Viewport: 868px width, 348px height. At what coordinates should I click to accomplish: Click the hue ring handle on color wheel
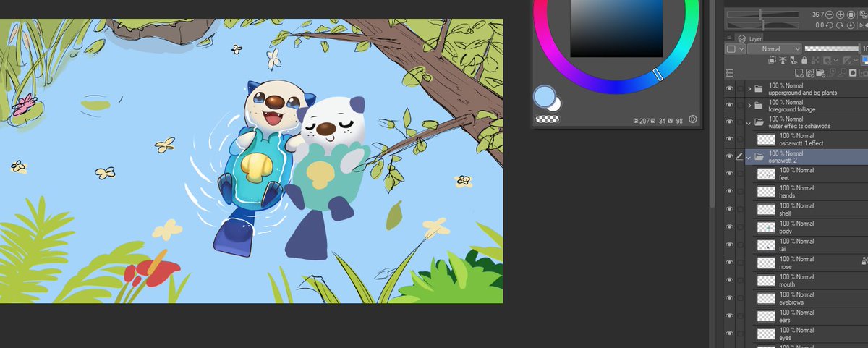click(x=657, y=75)
